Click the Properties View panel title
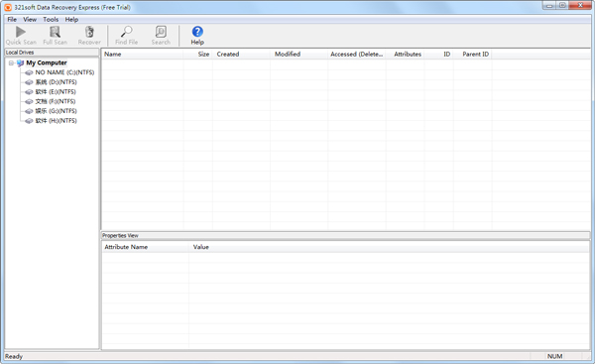The height and width of the screenshot is (364, 595). pyautogui.click(x=120, y=236)
